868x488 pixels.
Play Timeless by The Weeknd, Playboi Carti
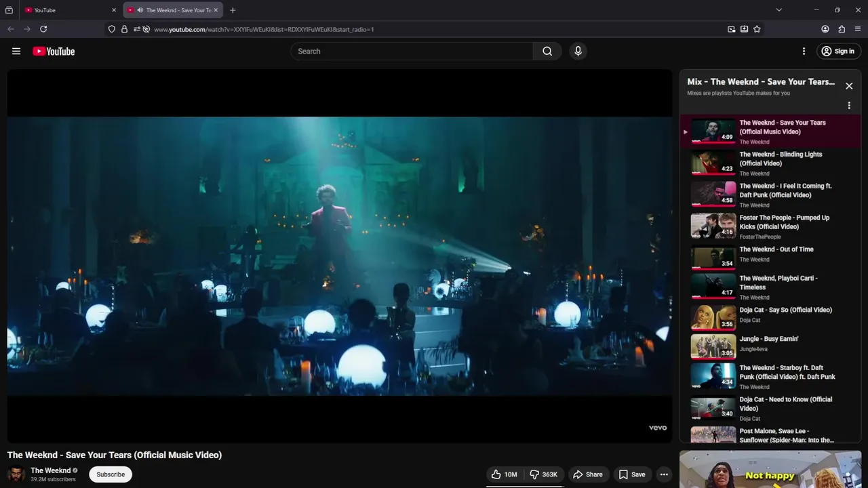770,287
